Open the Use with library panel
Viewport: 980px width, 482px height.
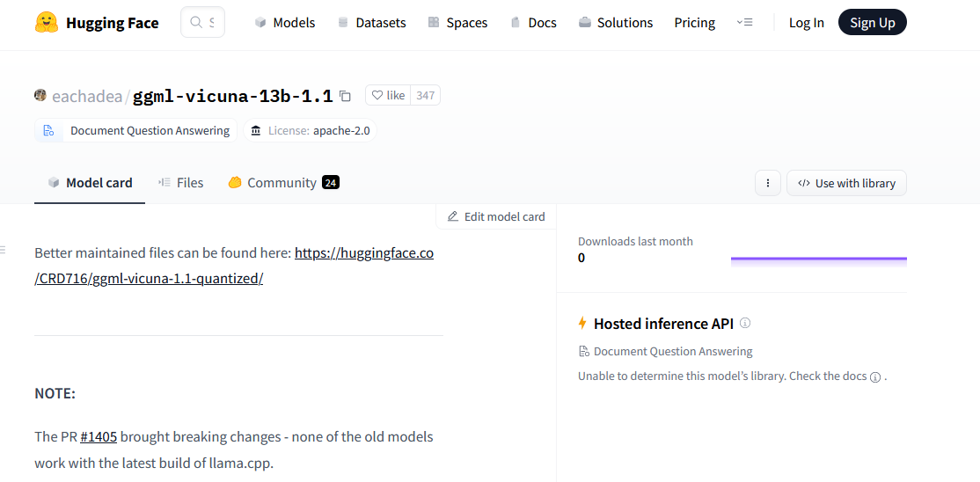coord(846,183)
